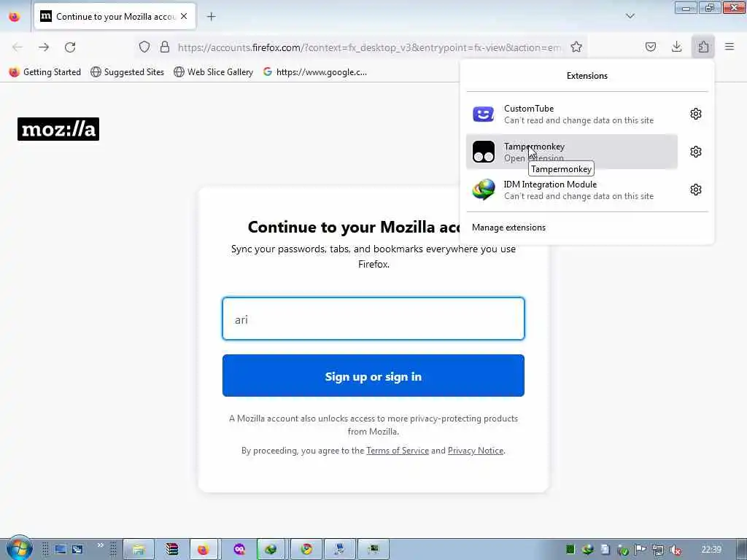Screen dimensions: 747x560
Task: Click the Mozilla logo
Action: click(x=58, y=129)
